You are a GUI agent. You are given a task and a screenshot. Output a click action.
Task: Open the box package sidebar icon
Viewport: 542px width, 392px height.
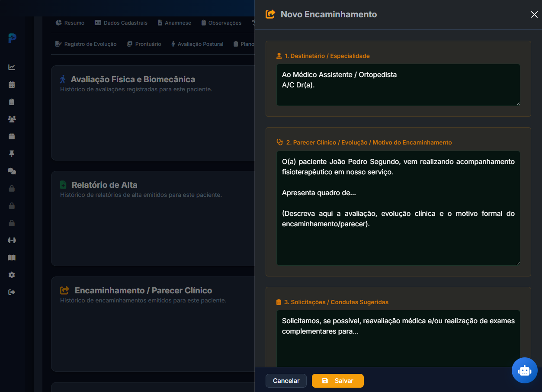point(12,136)
